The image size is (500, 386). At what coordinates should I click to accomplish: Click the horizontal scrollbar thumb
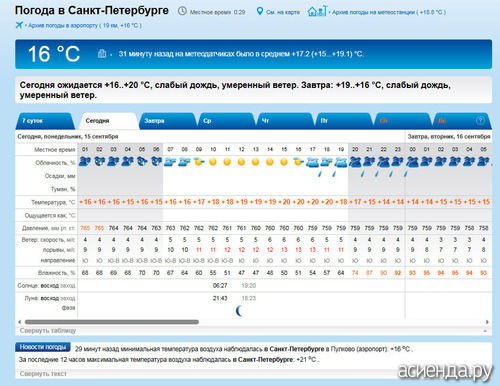(112, 322)
